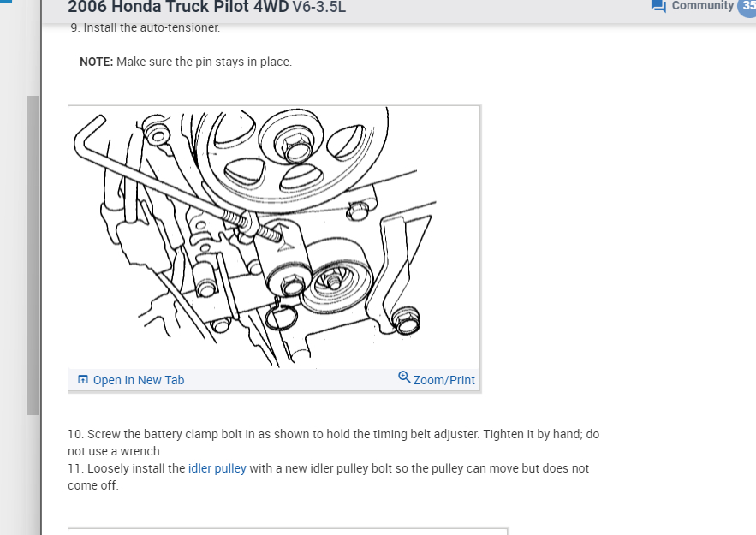Click the NOTE about the pin staying in place
Screen dimensions: 756x535
point(186,62)
